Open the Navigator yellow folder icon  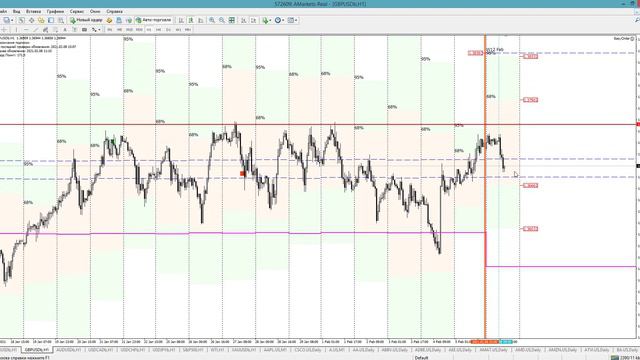click(x=41, y=20)
